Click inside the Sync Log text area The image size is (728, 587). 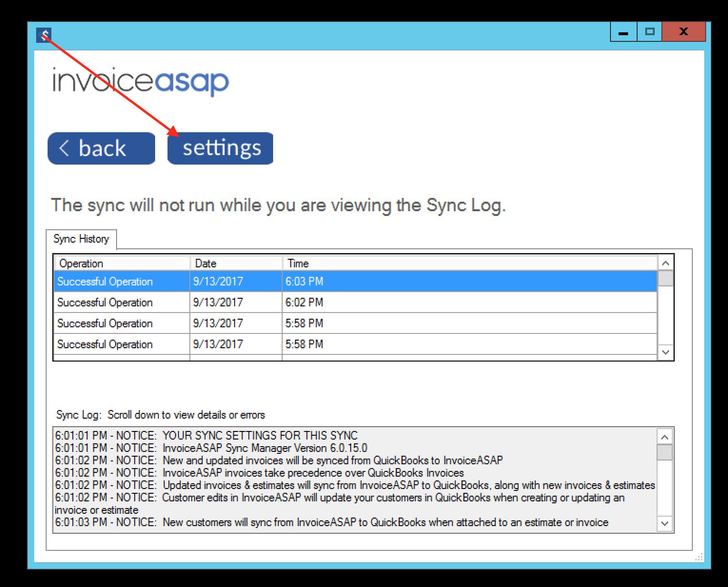(x=354, y=479)
